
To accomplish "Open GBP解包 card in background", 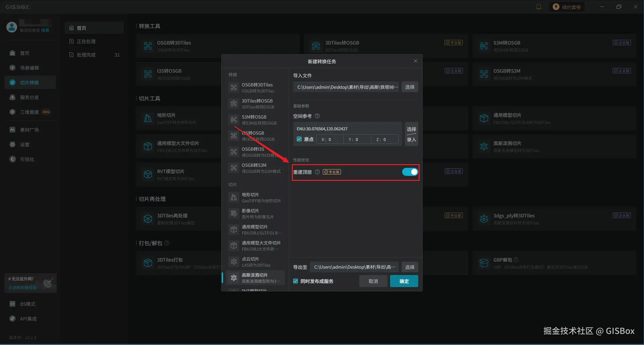I will coord(554,263).
